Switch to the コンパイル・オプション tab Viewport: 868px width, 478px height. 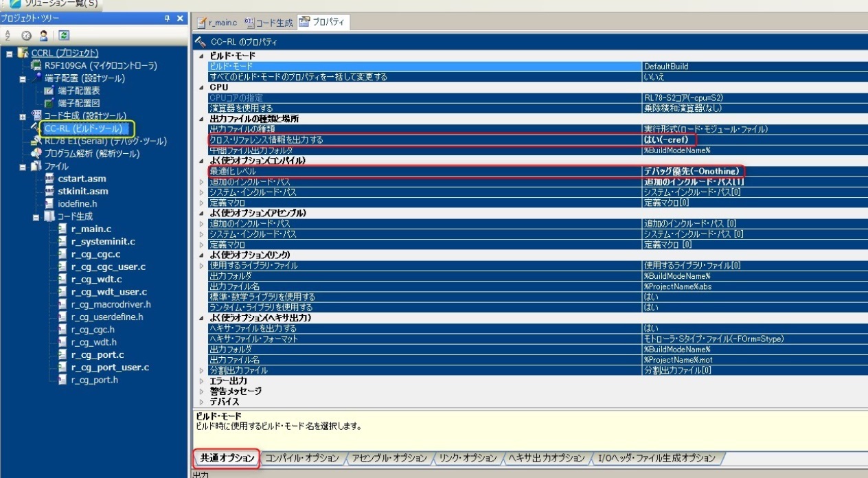click(301, 458)
